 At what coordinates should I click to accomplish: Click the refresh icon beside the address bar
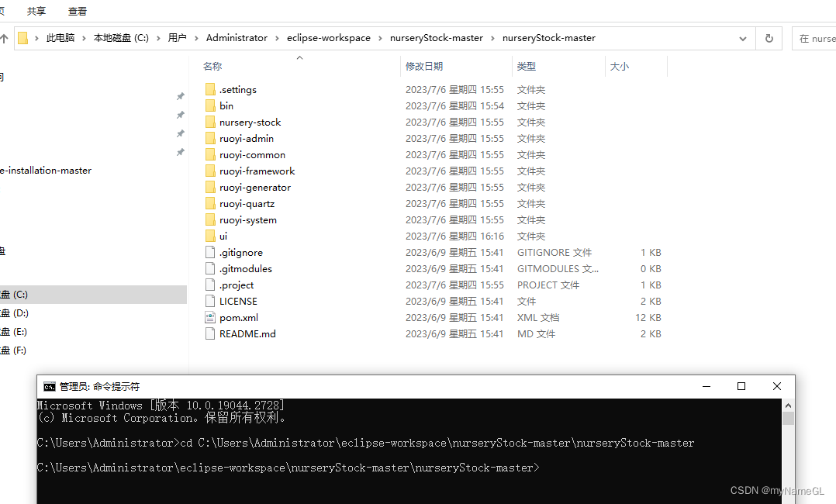click(x=769, y=37)
